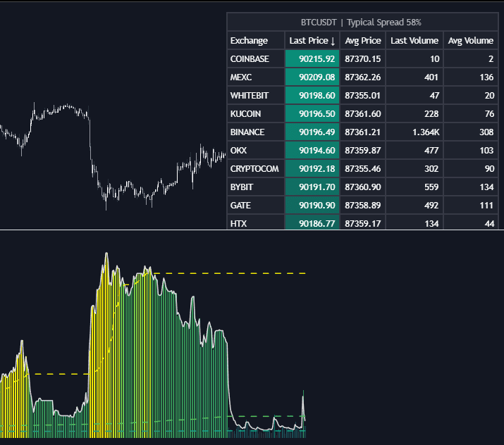This screenshot has width=504, height=445.
Task: Click last price 90196.49
Action: [x=312, y=132]
